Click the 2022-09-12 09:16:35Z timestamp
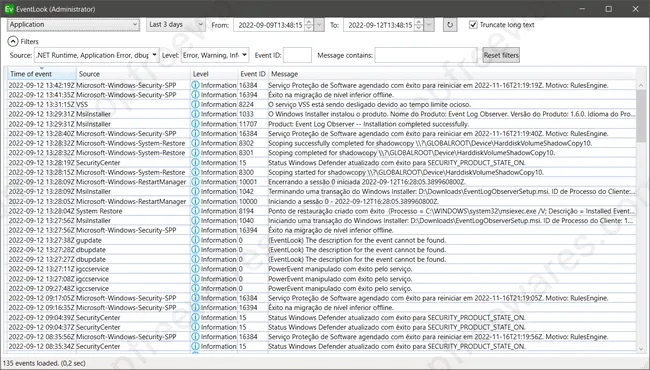Image resolution: width=650 pixels, height=370 pixels. [x=41, y=307]
